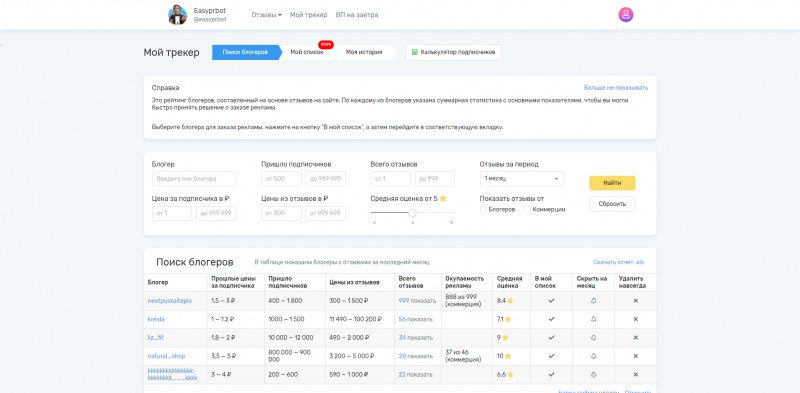Adjust the average rating slider handle
Viewport: 800px width, 393px height.
coord(412,212)
